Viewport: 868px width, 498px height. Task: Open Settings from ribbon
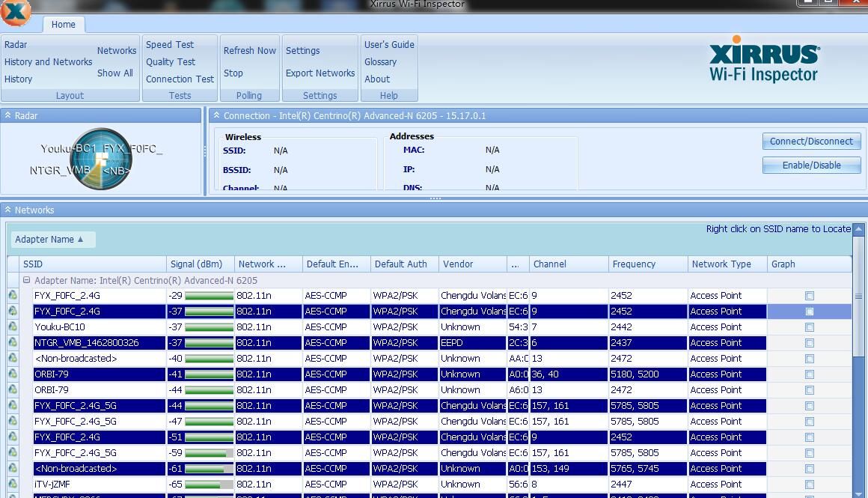[x=303, y=50]
